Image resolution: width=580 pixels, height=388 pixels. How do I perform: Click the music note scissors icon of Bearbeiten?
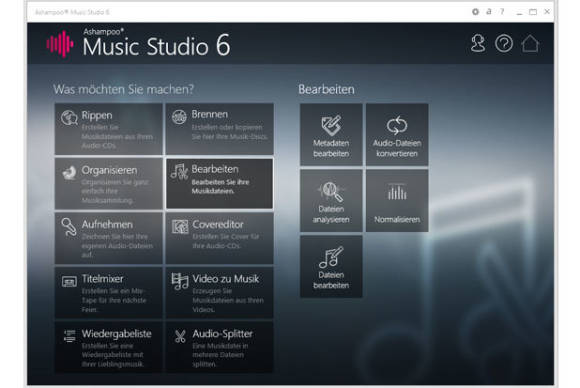click(179, 171)
